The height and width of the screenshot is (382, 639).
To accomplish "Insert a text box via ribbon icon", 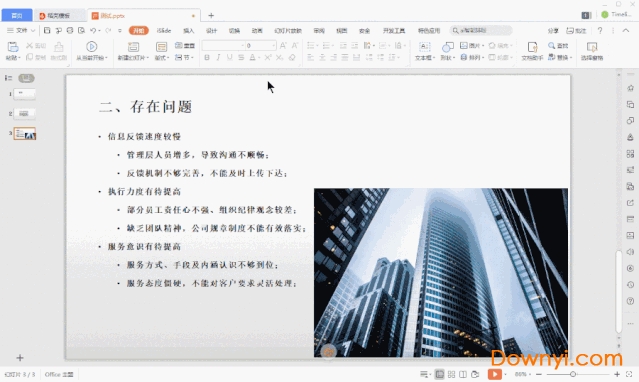I will coord(425,46).
